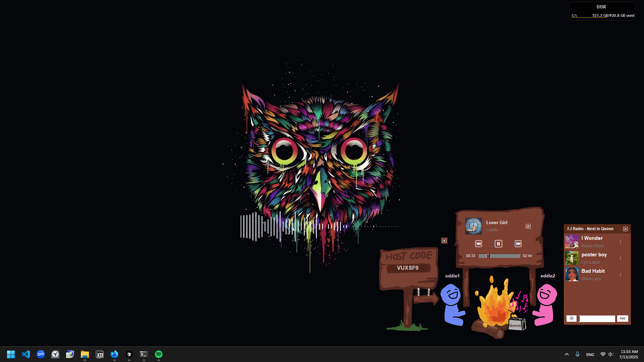Select the poster boy album thumbnail
This screenshot has width=644, height=362.
[572, 258]
